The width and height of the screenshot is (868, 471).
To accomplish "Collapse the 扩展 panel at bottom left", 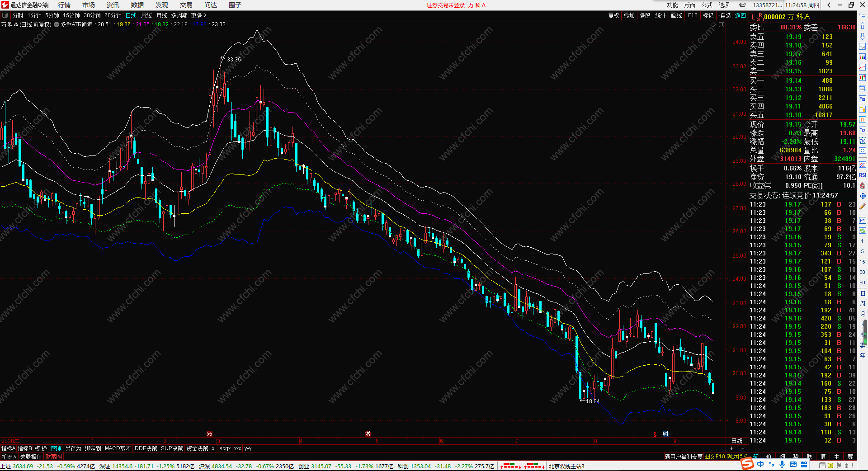I will [x=9, y=457].
